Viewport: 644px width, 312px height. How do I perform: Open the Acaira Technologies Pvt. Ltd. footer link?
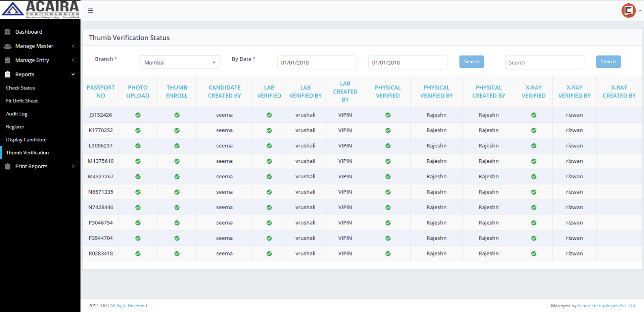point(607,305)
